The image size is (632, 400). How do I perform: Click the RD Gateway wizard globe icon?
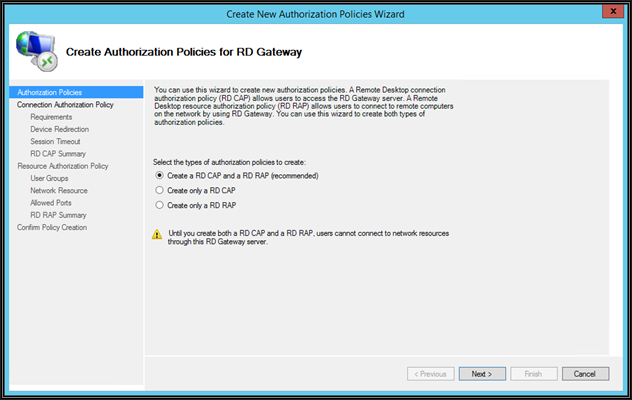click(37, 51)
